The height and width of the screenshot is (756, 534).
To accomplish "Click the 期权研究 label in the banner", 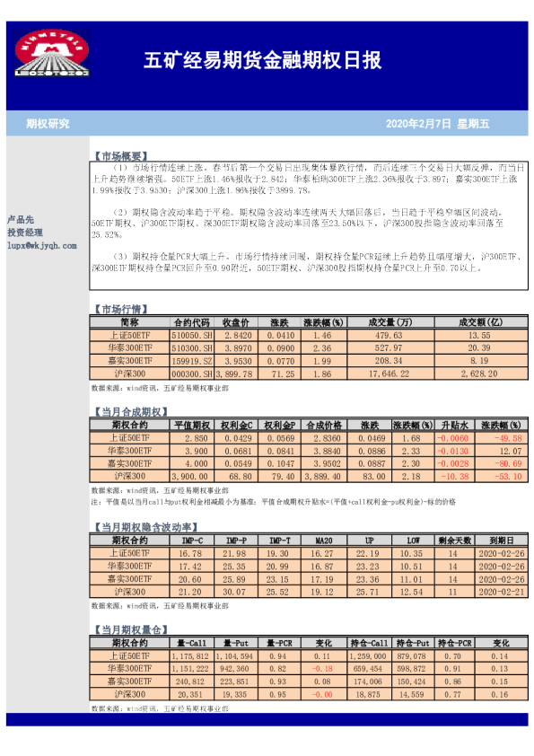I will pyautogui.click(x=48, y=124).
